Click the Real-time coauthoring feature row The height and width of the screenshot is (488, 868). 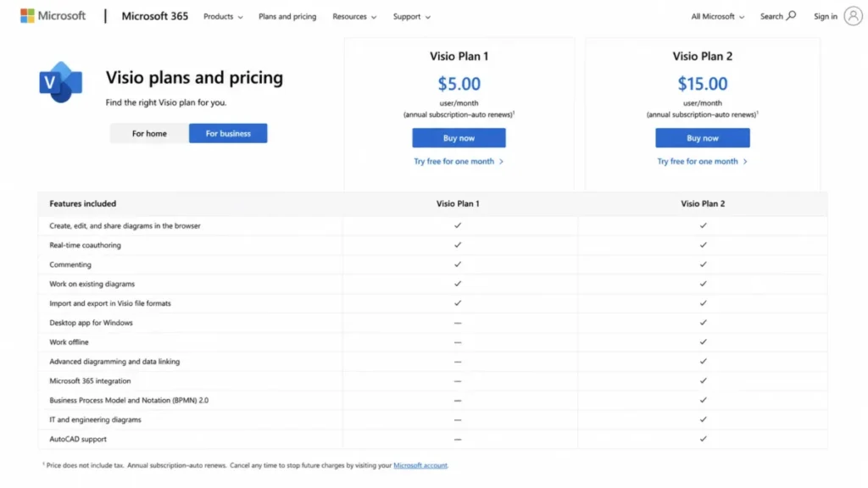(x=432, y=245)
